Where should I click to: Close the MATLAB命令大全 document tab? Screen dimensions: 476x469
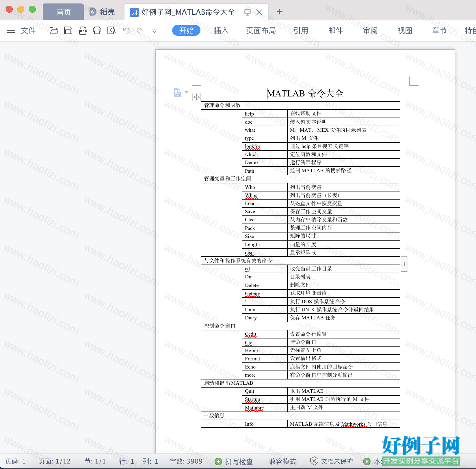coord(259,12)
